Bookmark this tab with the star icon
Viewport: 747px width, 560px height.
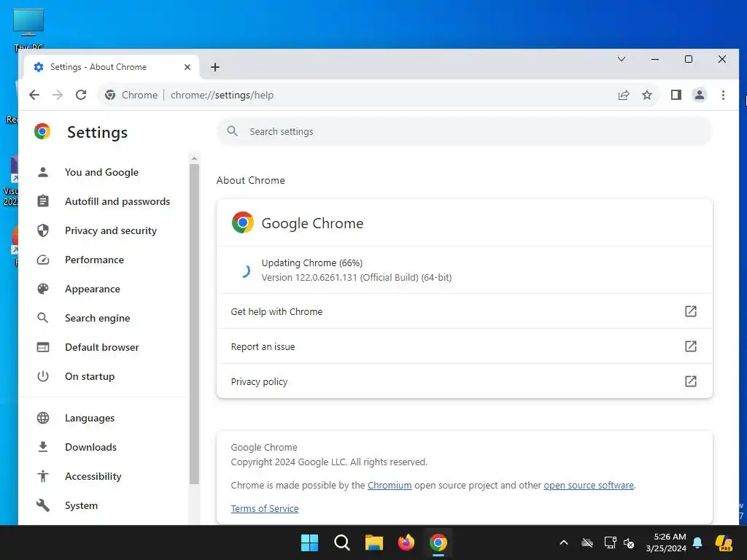click(x=647, y=96)
